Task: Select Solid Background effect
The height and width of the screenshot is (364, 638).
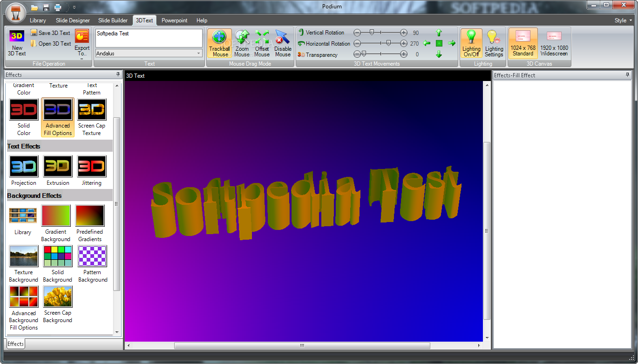Action: 58,264
